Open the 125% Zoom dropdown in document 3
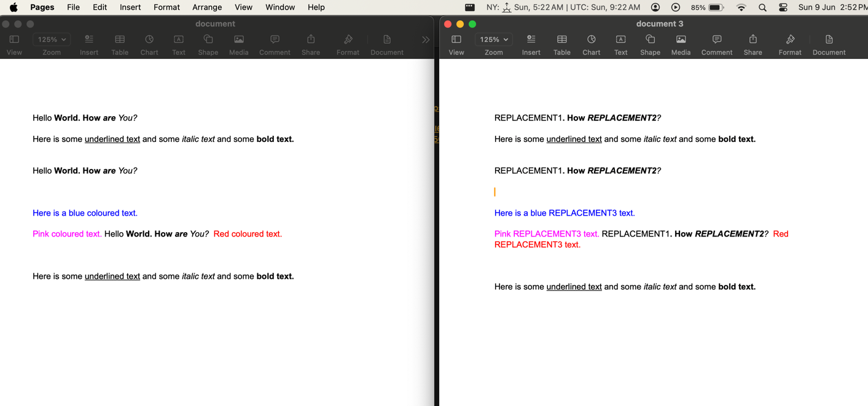This screenshot has height=406, width=868. coord(493,39)
